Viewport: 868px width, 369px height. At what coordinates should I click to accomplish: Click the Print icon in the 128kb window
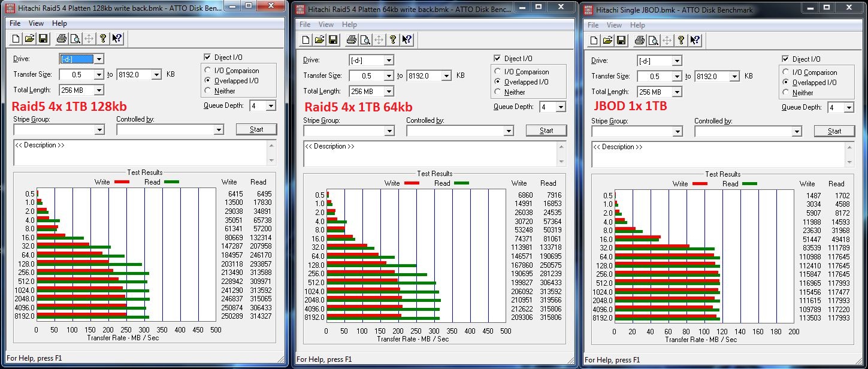pyautogui.click(x=62, y=39)
